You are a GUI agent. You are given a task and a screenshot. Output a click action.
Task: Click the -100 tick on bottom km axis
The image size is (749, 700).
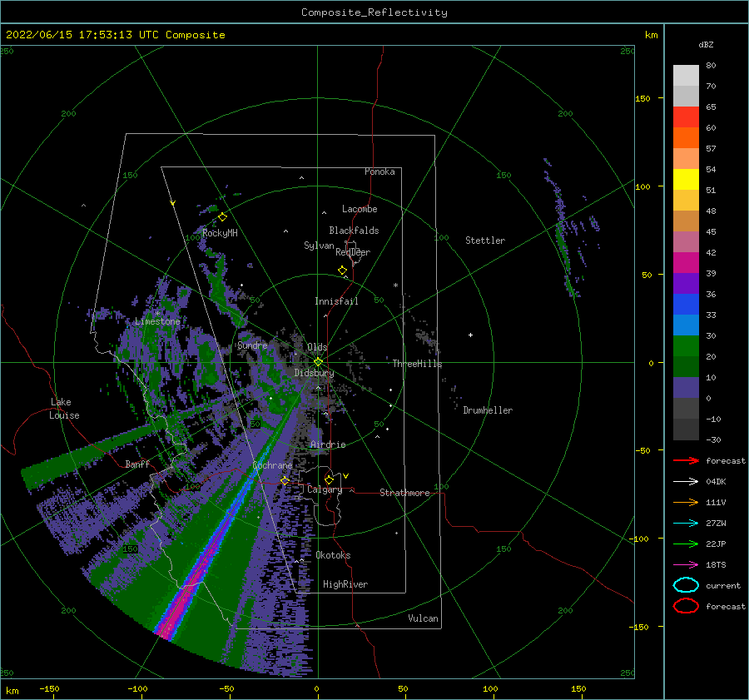(137, 689)
